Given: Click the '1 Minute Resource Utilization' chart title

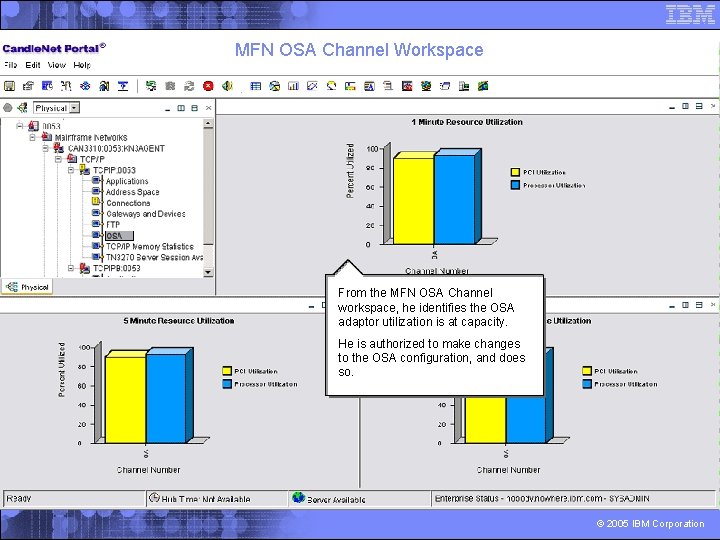Looking at the screenshot, I should click(x=467, y=122).
